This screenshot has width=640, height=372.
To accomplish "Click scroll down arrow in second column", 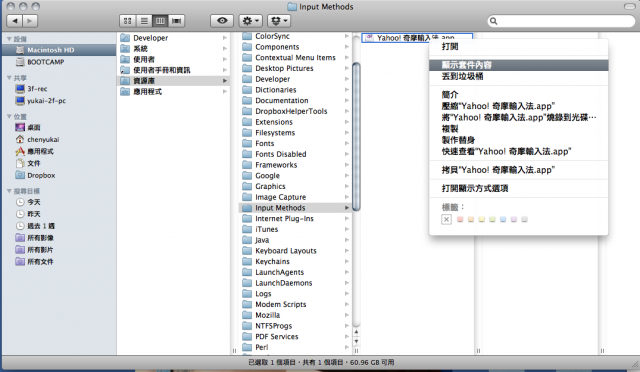I will [x=356, y=341].
